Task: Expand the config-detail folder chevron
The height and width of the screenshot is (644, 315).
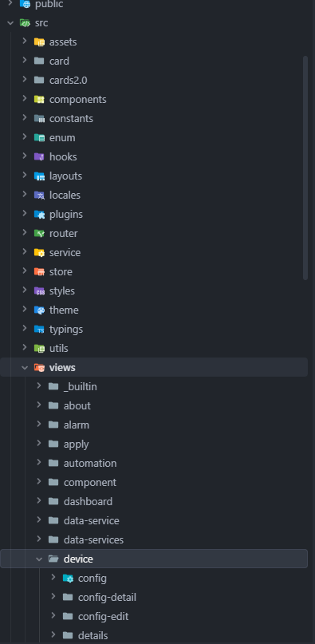Action: pyautogui.click(x=53, y=596)
